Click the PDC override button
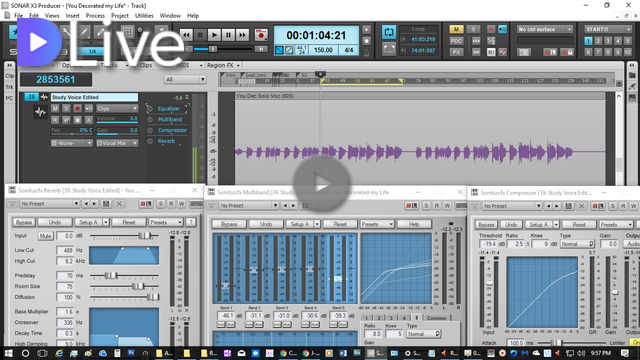The height and width of the screenshot is (360, 640). tap(456, 41)
